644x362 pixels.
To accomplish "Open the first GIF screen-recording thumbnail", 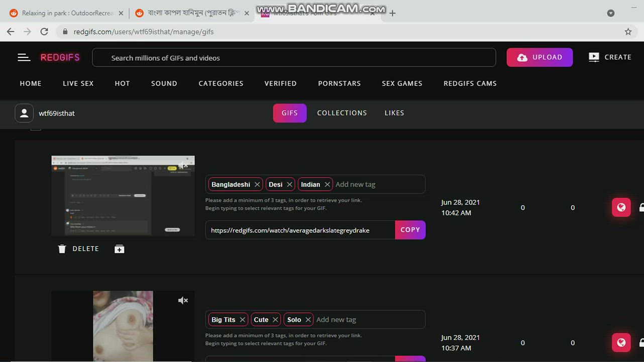I will [123, 196].
